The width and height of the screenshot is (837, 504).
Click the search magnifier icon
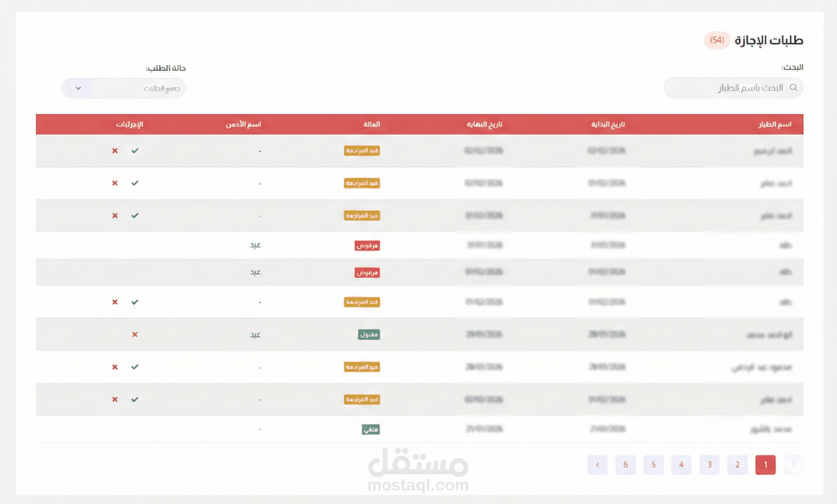(793, 88)
